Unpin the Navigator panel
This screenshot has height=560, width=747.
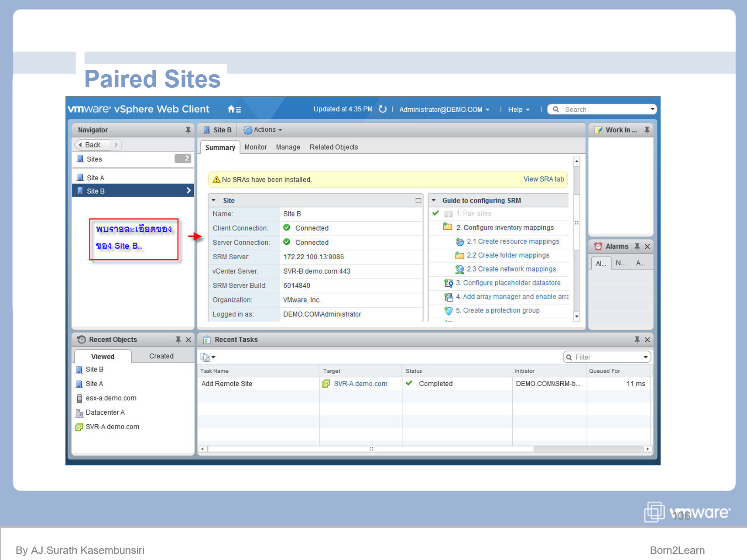pyautogui.click(x=188, y=129)
